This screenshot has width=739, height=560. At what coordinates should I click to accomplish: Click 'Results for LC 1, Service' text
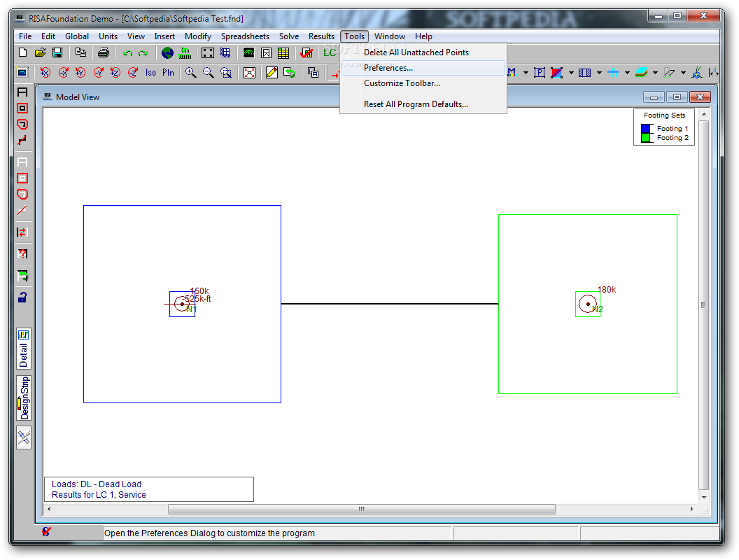pyautogui.click(x=99, y=494)
